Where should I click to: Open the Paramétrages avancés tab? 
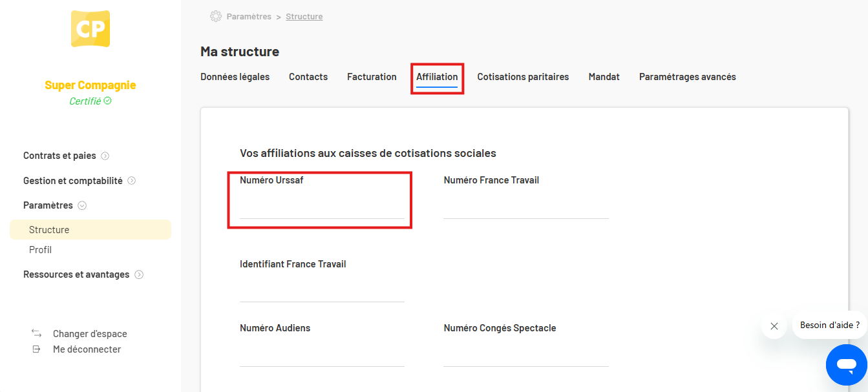coord(688,77)
